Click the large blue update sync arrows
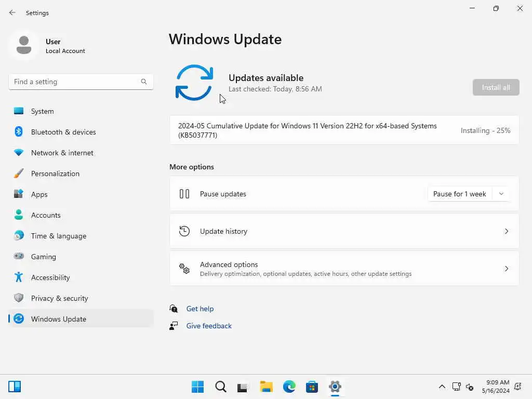The image size is (532, 399). (x=194, y=83)
